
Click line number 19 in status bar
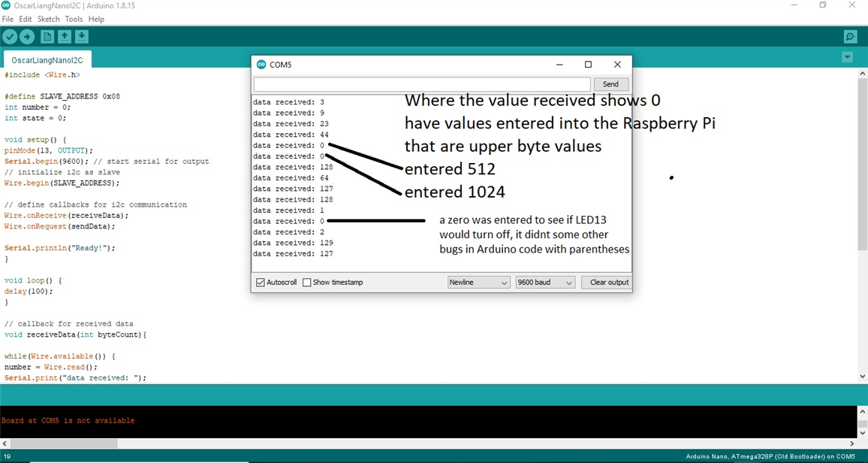coord(8,457)
